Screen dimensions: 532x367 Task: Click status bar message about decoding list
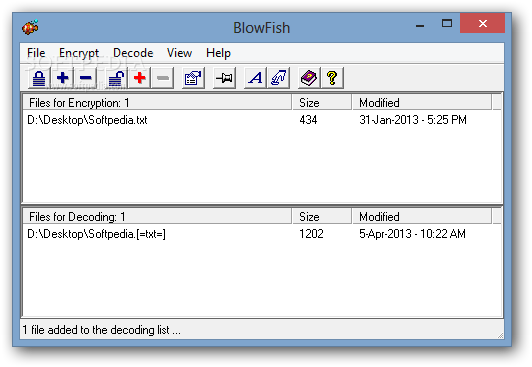[x=101, y=330]
